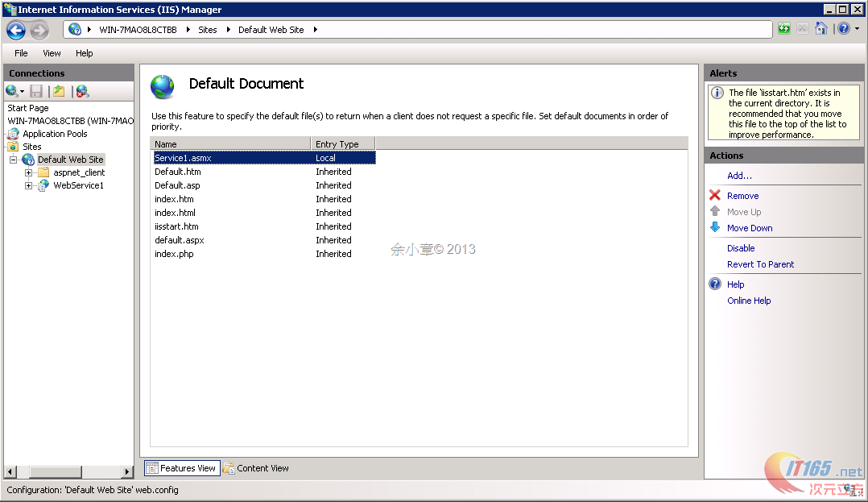The width and height of the screenshot is (868, 502).
Task: Click the Default Web Site globe icon
Action: [x=28, y=160]
